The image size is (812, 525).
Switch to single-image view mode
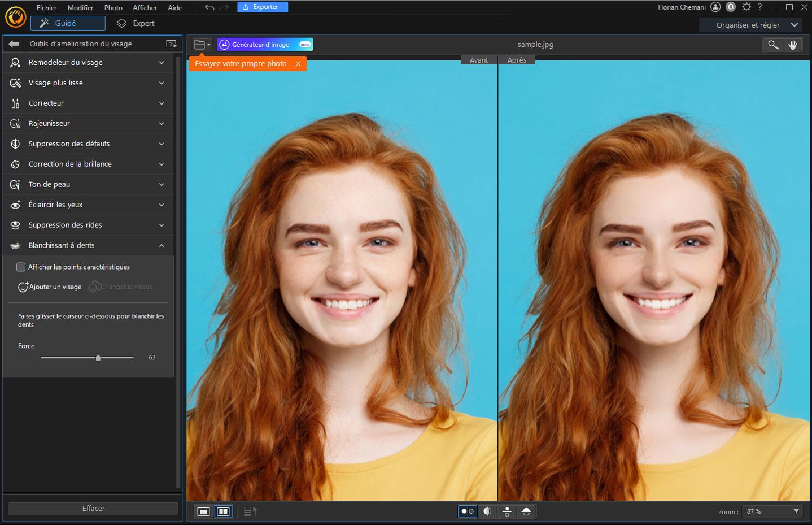click(x=204, y=511)
